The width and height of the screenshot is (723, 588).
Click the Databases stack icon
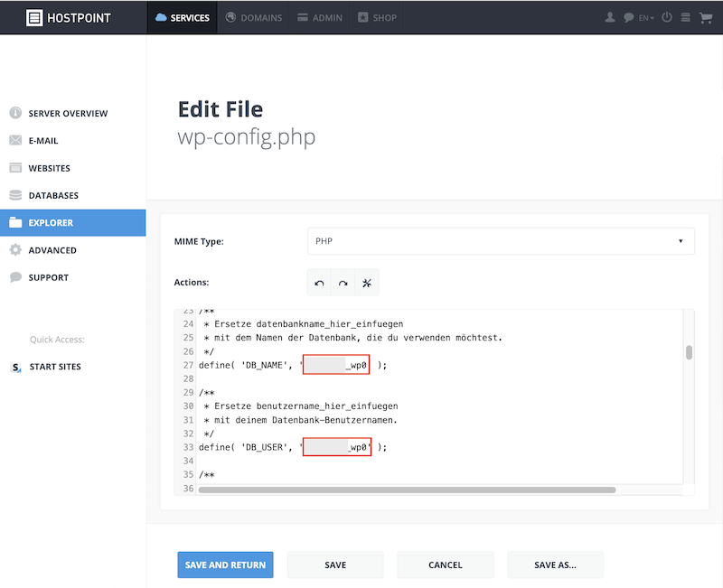tap(15, 195)
